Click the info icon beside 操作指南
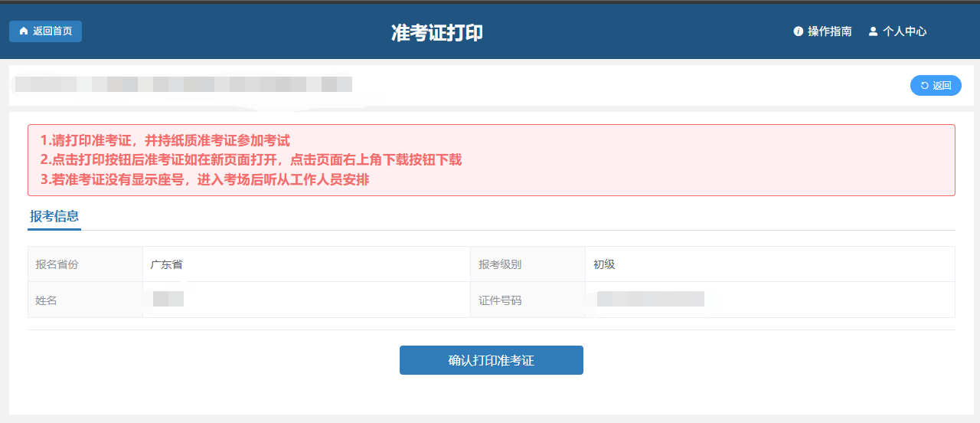 tap(799, 31)
